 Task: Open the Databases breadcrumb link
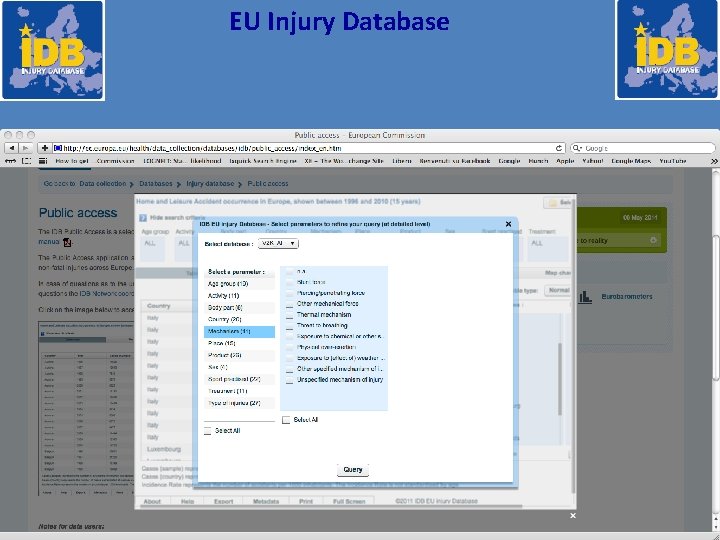(x=156, y=184)
